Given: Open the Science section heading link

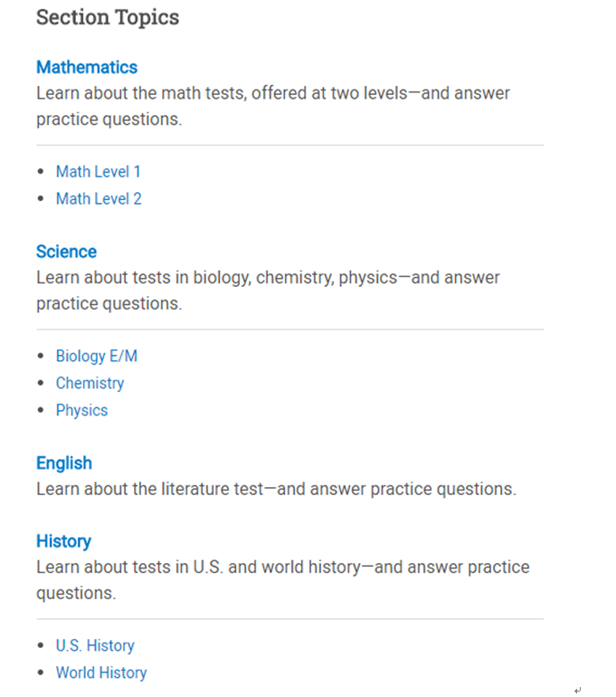Looking at the screenshot, I should (66, 252).
